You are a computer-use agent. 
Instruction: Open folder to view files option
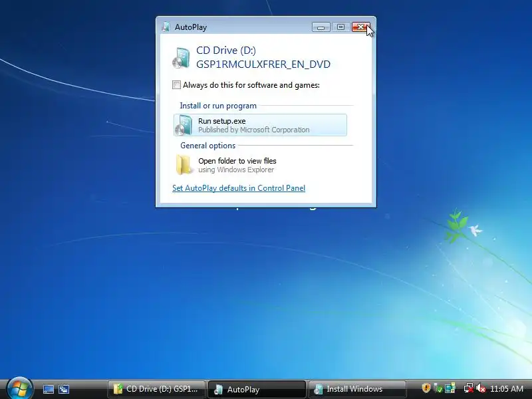[260, 165]
